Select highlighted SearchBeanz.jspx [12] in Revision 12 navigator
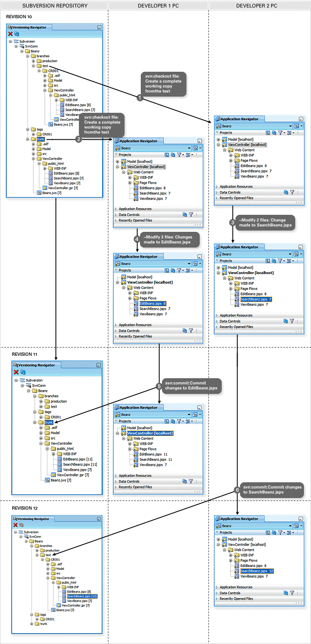The width and height of the screenshot is (311, 644). (x=82, y=596)
